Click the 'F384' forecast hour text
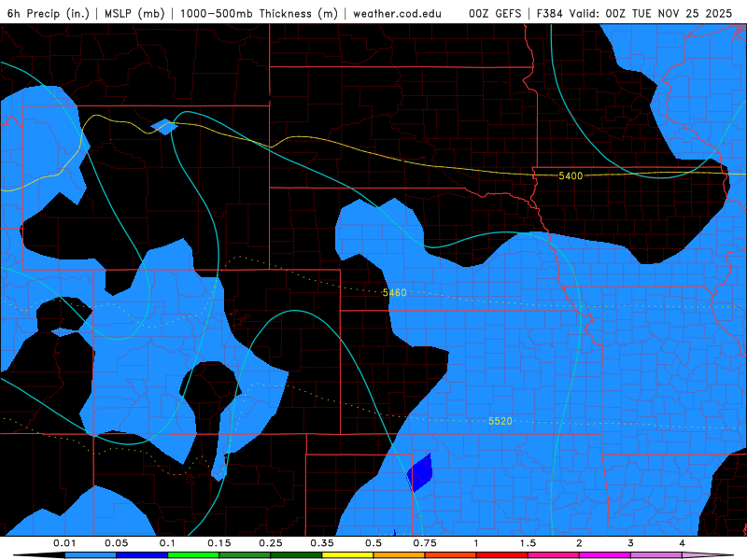The width and height of the screenshot is (747, 560). 550,13
